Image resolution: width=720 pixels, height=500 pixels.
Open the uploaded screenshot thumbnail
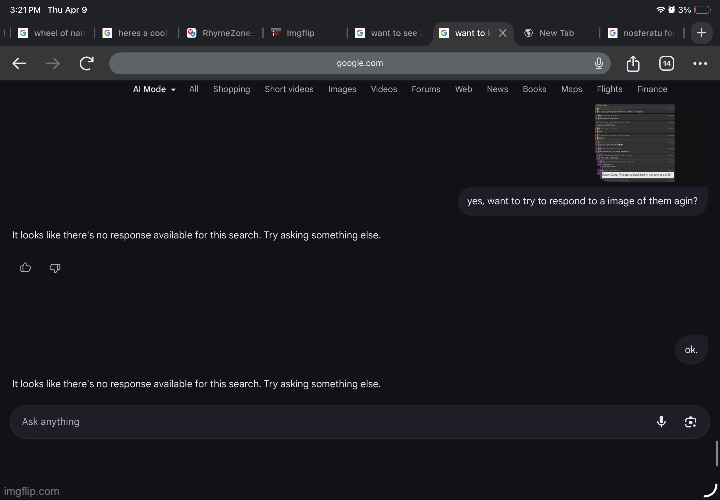tap(635, 142)
